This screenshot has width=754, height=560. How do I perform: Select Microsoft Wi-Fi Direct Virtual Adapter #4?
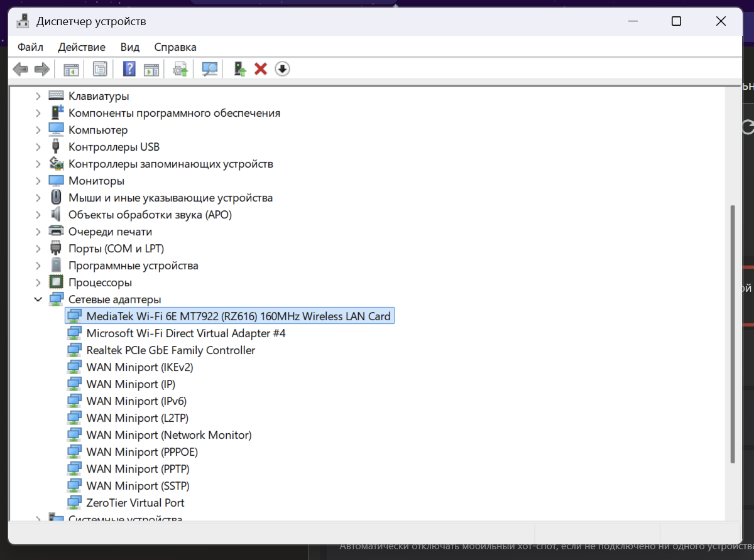(x=186, y=333)
